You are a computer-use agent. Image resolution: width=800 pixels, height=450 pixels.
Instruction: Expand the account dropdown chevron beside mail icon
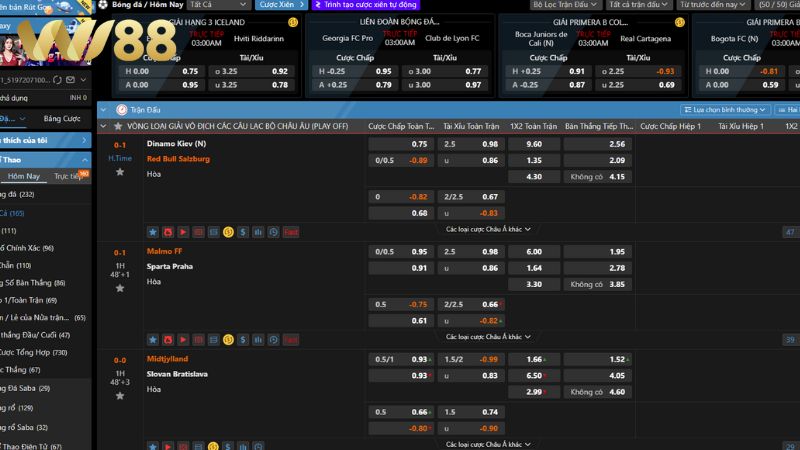[x=84, y=80]
